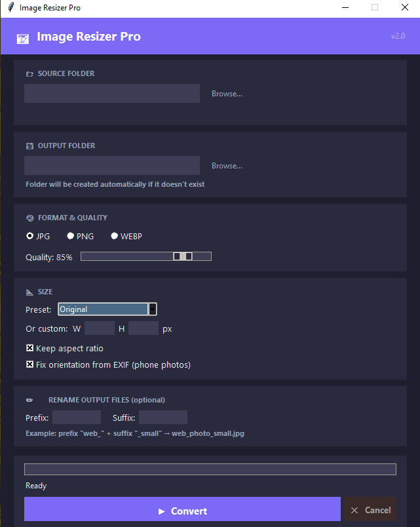Start conversion with the Convert button

click(182, 509)
